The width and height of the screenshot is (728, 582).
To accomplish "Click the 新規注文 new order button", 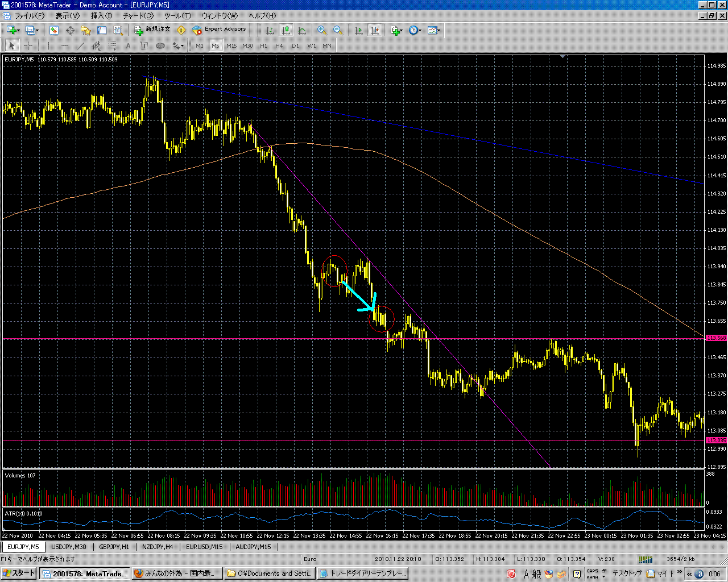I will [152, 30].
